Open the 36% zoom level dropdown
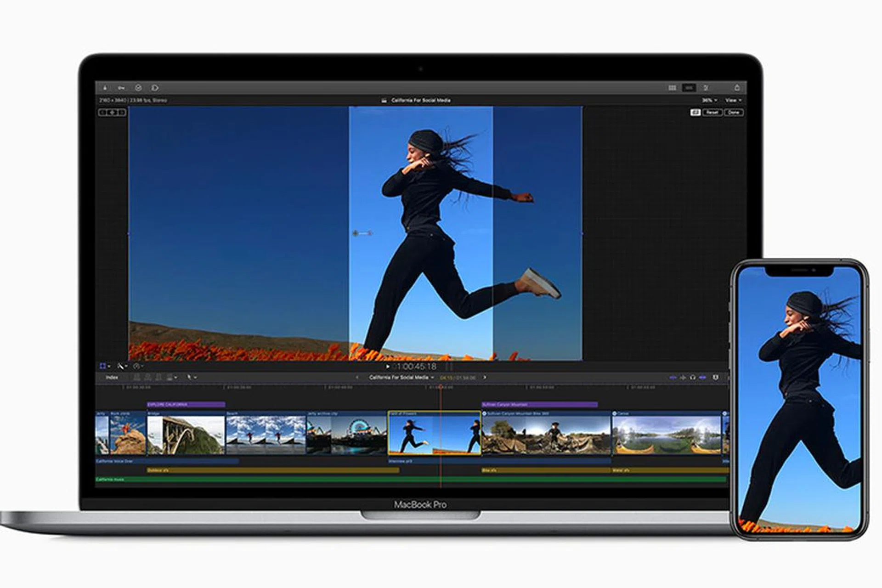Image resolution: width=882 pixels, height=588 pixels. (x=709, y=99)
